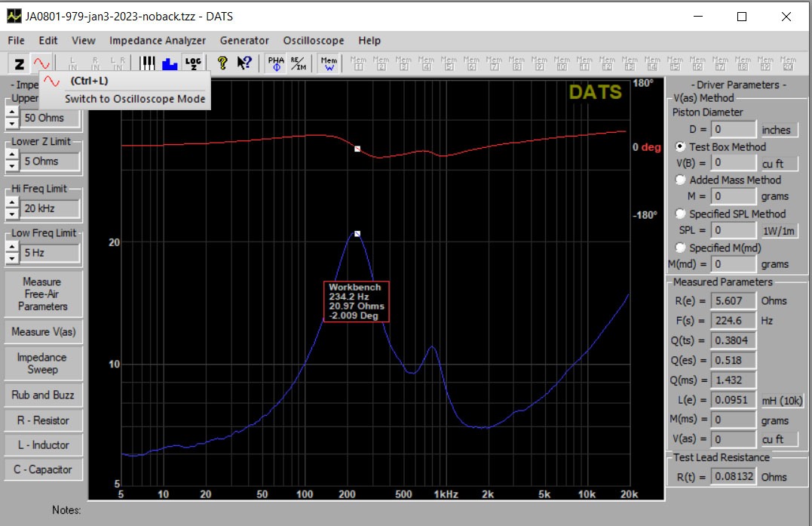Select the Specified SPL Method radio button

click(681, 214)
